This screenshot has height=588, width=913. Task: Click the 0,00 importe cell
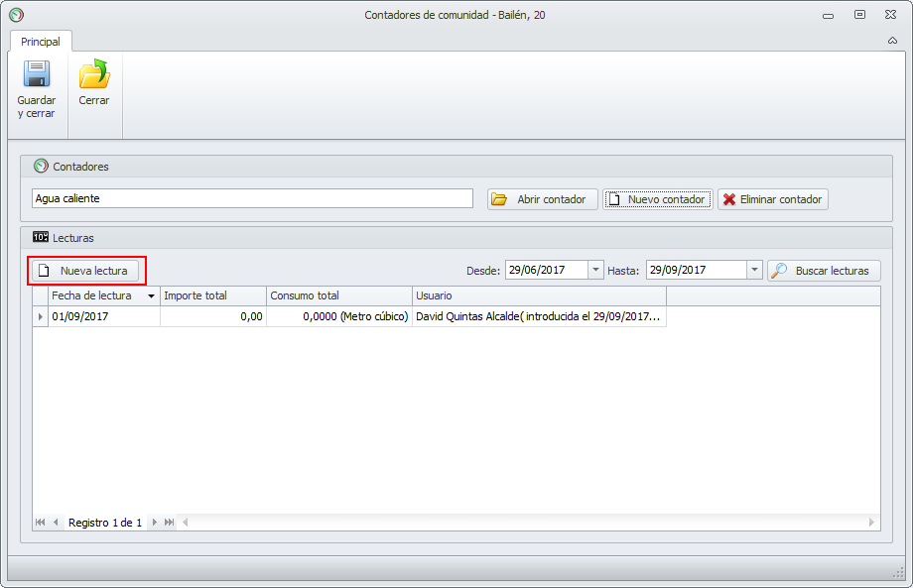tap(213, 317)
